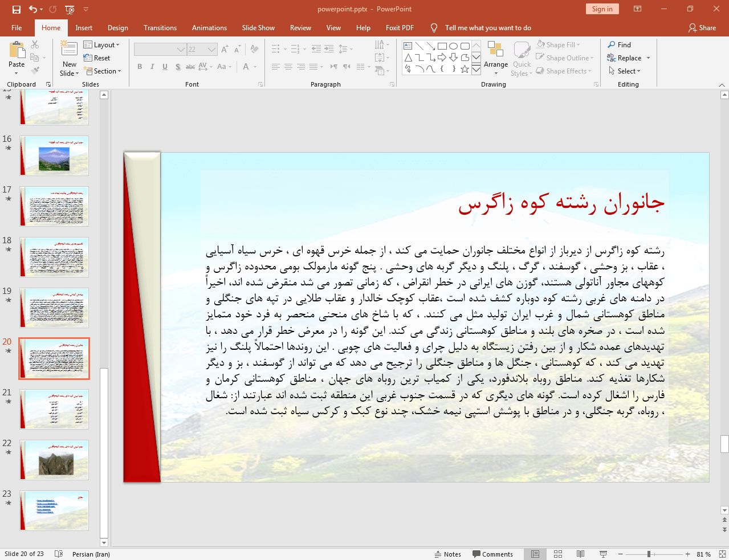Toggle Italic formatting

(x=152, y=67)
